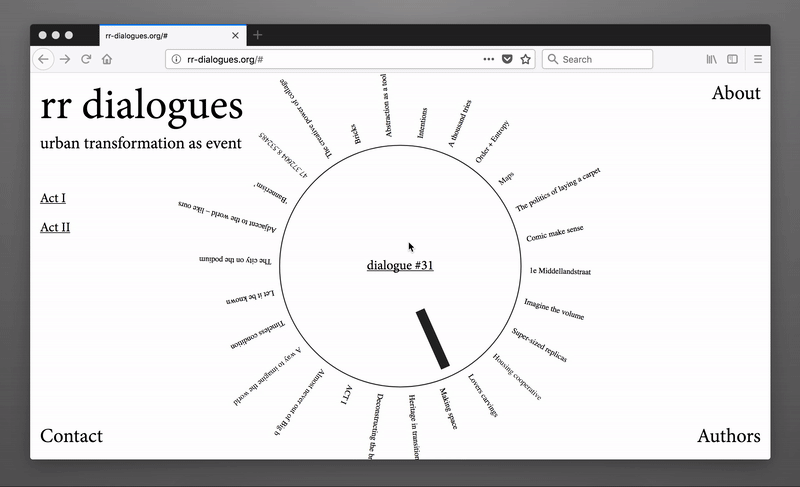The image size is (800, 487).
Task: Close the rr-dialogues.org tab
Action: coord(236,35)
